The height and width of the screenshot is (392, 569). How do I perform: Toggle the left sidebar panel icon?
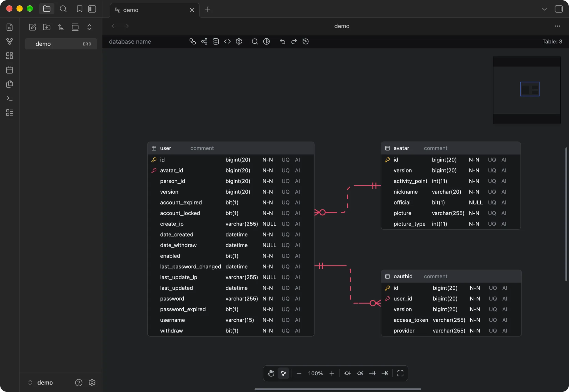point(92,9)
